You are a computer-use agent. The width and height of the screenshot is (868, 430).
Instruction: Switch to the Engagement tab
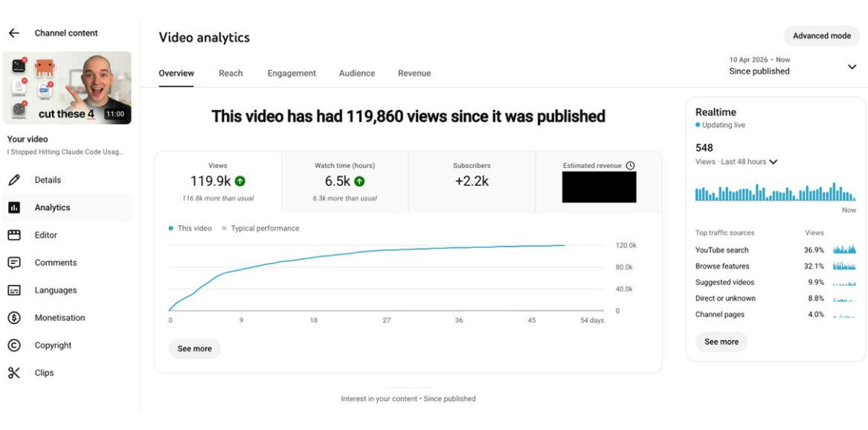292,73
